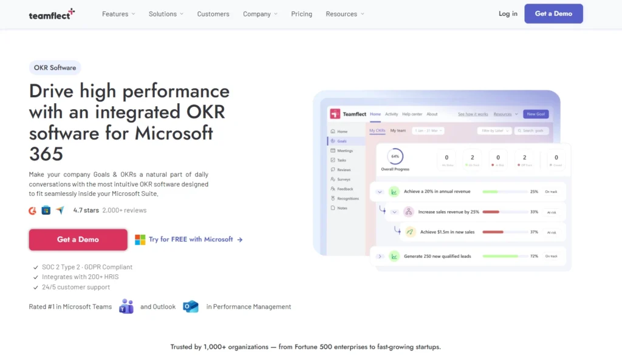The image size is (622, 364).
Task: Click the icon beside Achieve $1.5m in new sales
Action: click(410, 232)
